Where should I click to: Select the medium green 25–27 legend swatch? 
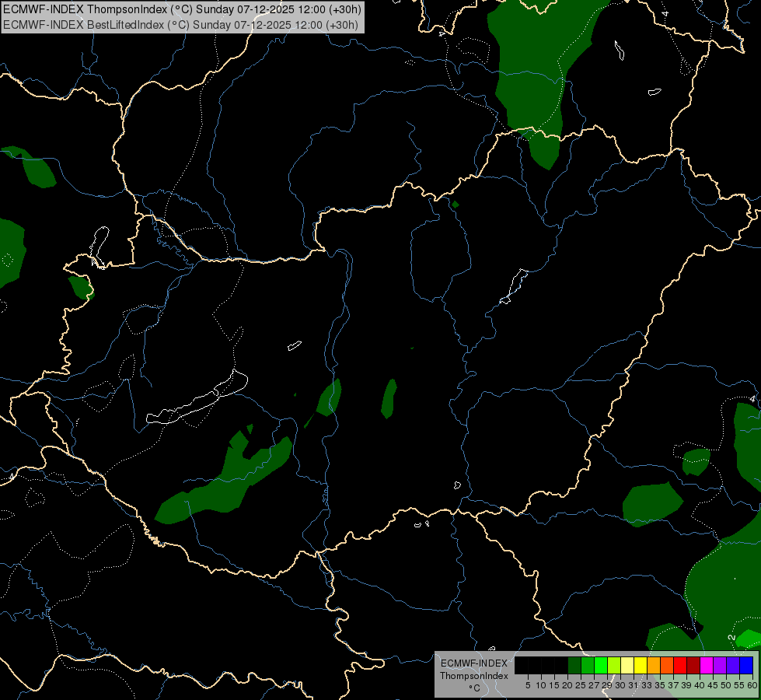[587, 665]
